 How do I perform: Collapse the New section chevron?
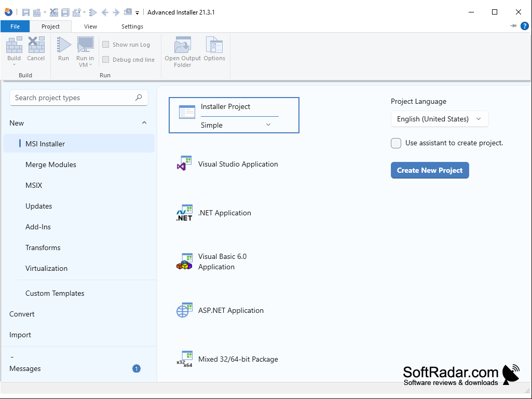coord(144,123)
